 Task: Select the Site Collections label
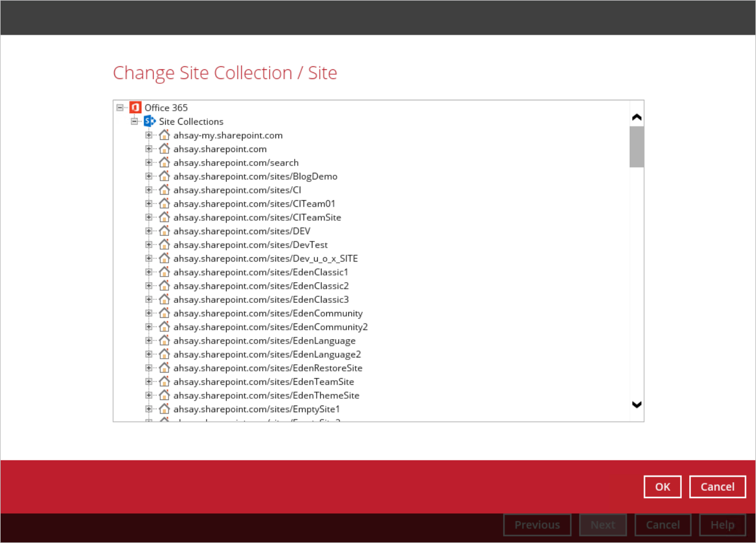click(191, 121)
